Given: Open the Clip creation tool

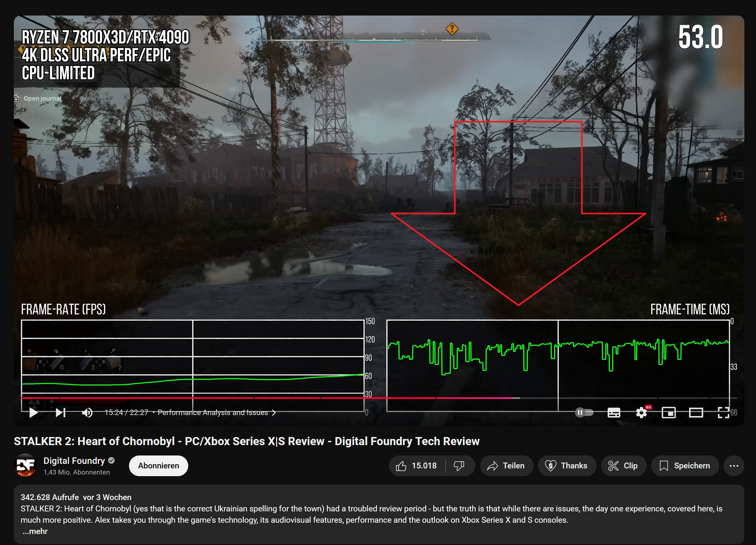Looking at the screenshot, I should (x=623, y=466).
